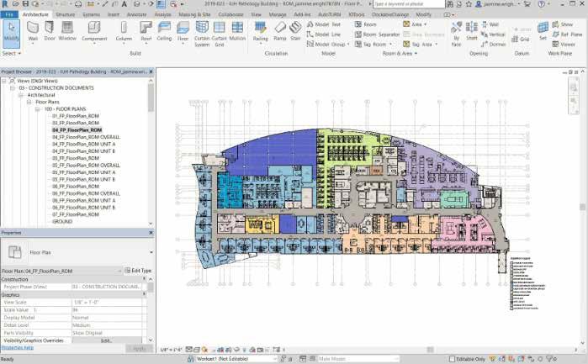
Task: Select the Ceiling tool
Action: (164, 31)
